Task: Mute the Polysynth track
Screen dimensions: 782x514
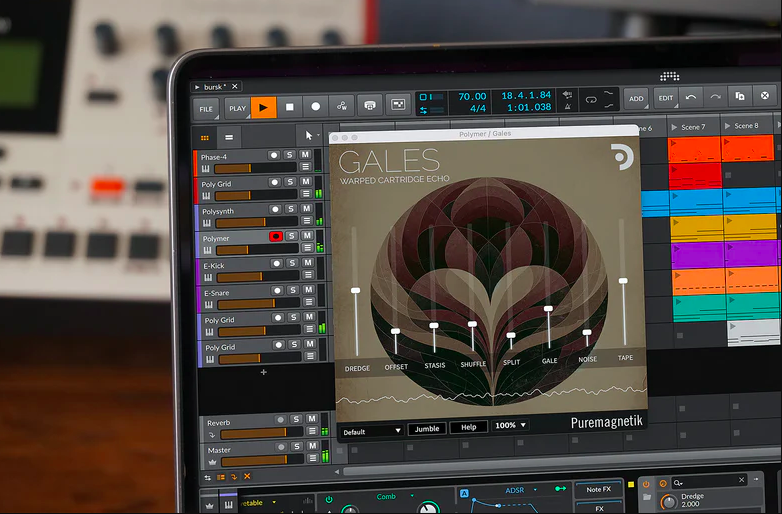Action: tap(306, 208)
